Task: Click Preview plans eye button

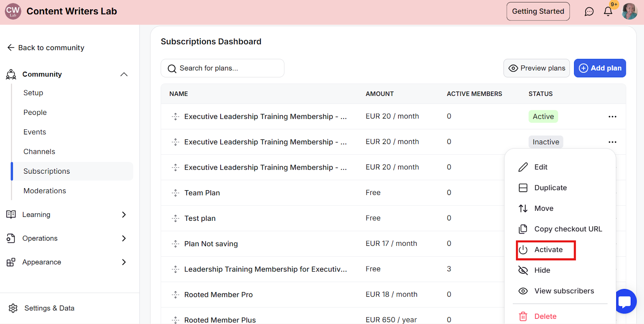Action: pyautogui.click(x=537, y=68)
